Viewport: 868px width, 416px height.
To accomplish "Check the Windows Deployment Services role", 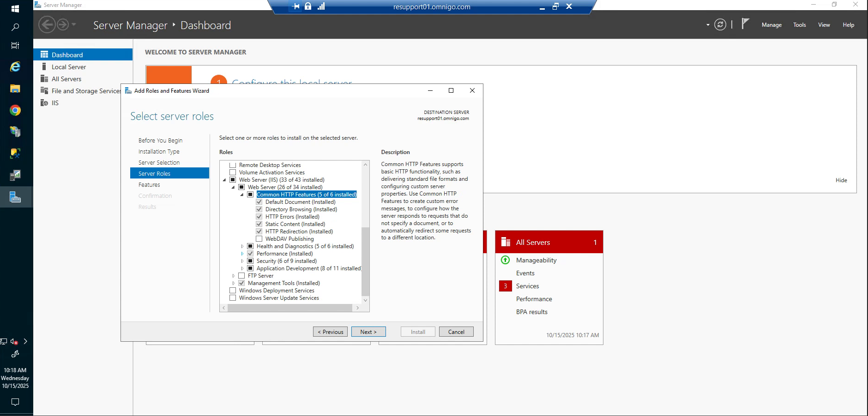I will coord(232,290).
